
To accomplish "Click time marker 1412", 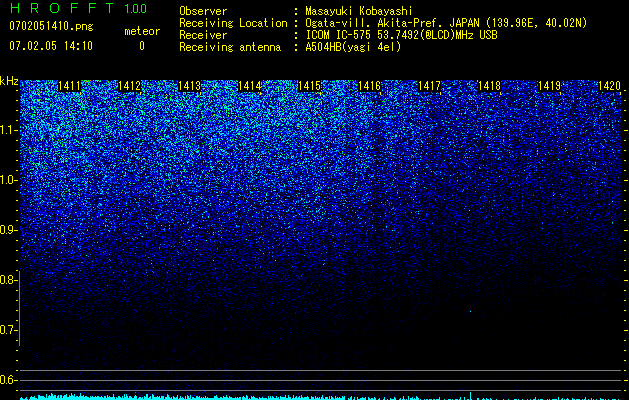I will pyautogui.click(x=130, y=86).
